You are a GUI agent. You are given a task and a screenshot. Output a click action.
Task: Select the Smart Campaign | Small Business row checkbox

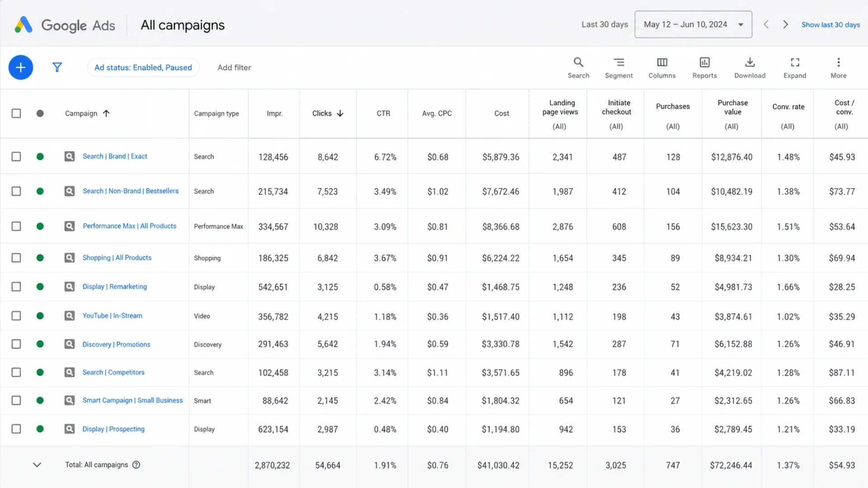tap(16, 400)
